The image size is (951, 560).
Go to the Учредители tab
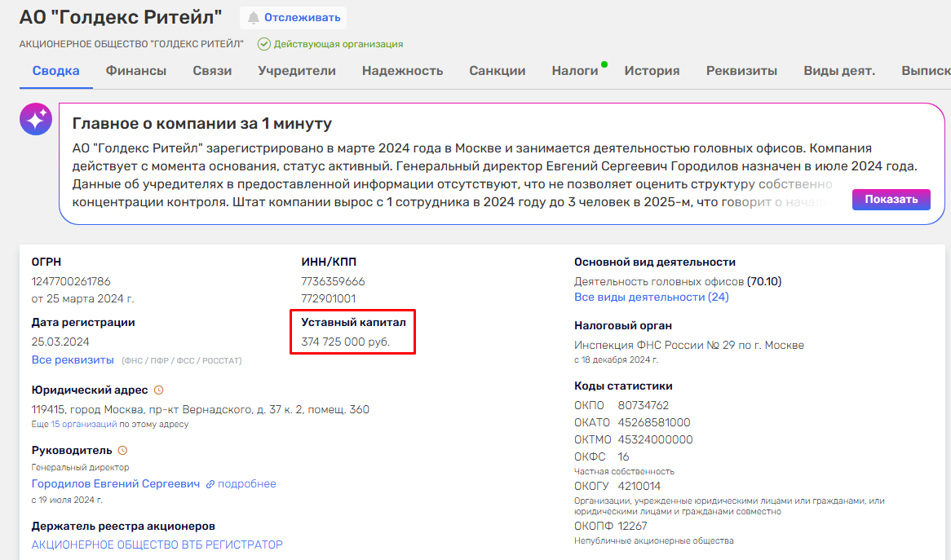tap(297, 71)
